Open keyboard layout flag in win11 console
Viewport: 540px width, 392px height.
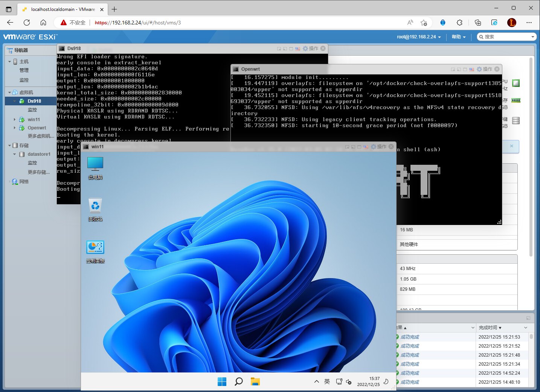click(x=366, y=147)
